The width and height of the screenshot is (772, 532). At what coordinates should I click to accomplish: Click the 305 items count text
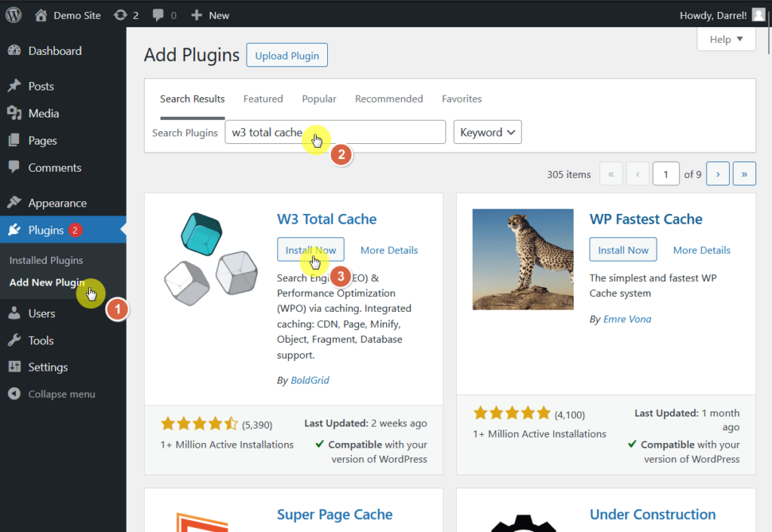pos(568,174)
